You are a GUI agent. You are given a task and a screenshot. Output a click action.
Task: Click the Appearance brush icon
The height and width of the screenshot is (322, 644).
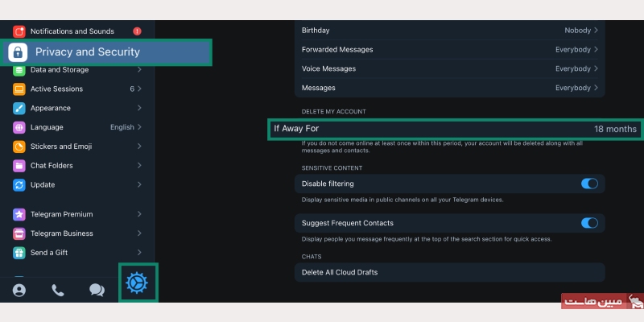19,108
